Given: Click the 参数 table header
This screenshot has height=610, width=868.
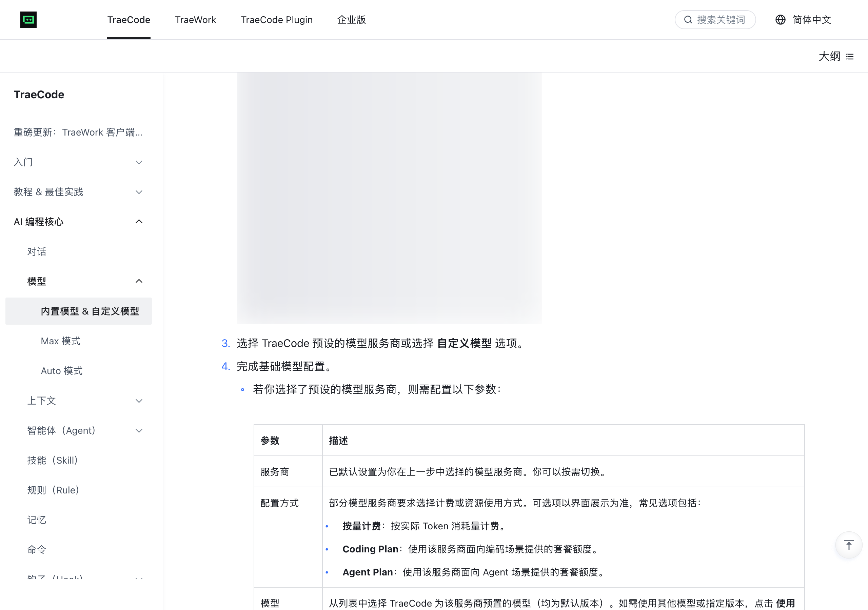Looking at the screenshot, I should pyautogui.click(x=288, y=441).
